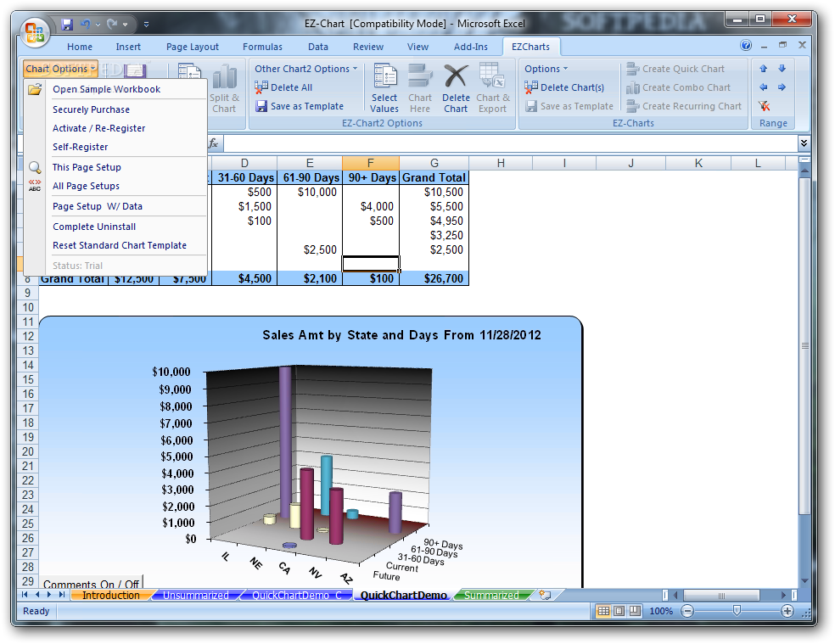The height and width of the screenshot is (644, 835).
Task: Click Create Recurring Chart button
Action: click(684, 106)
